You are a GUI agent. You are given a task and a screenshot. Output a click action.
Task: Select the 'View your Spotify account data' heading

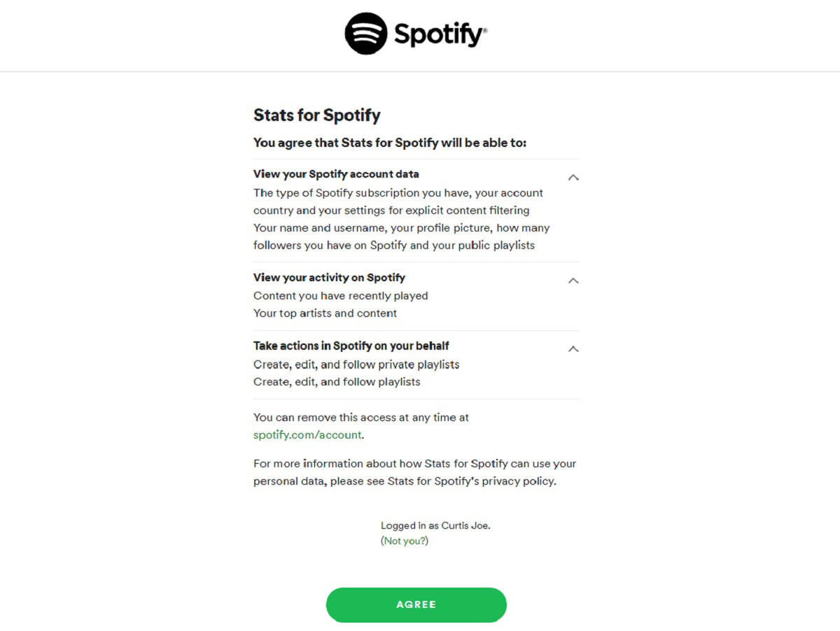[x=336, y=174]
